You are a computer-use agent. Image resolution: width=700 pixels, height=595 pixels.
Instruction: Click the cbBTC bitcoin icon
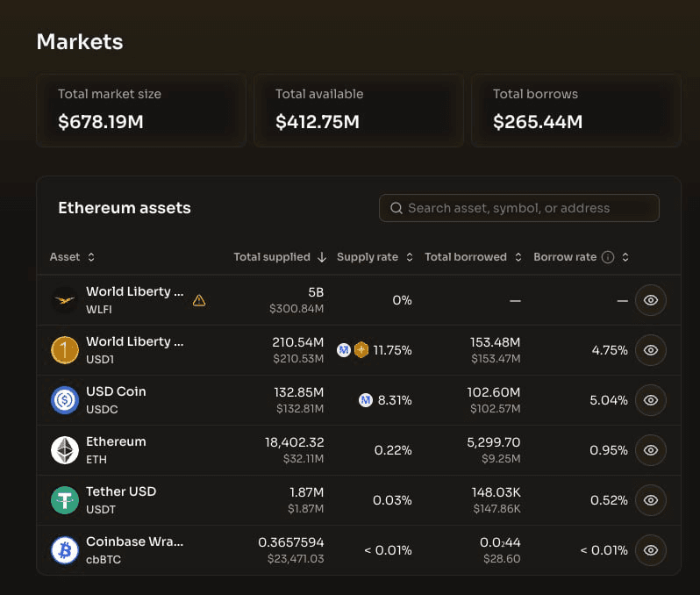pyautogui.click(x=65, y=550)
